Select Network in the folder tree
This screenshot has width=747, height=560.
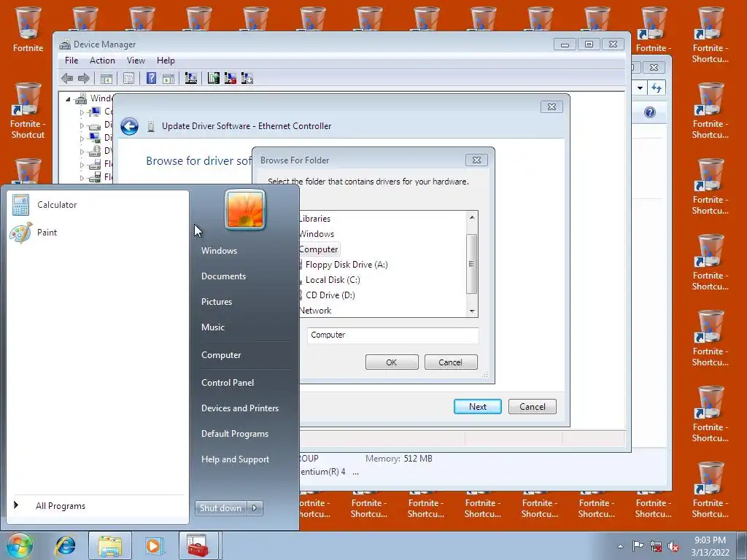pos(315,311)
